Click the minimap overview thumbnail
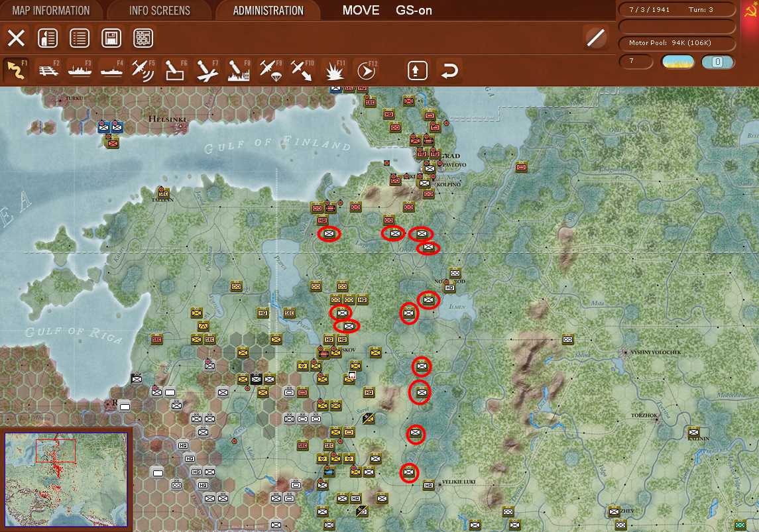This screenshot has height=532, width=759. tap(66, 480)
